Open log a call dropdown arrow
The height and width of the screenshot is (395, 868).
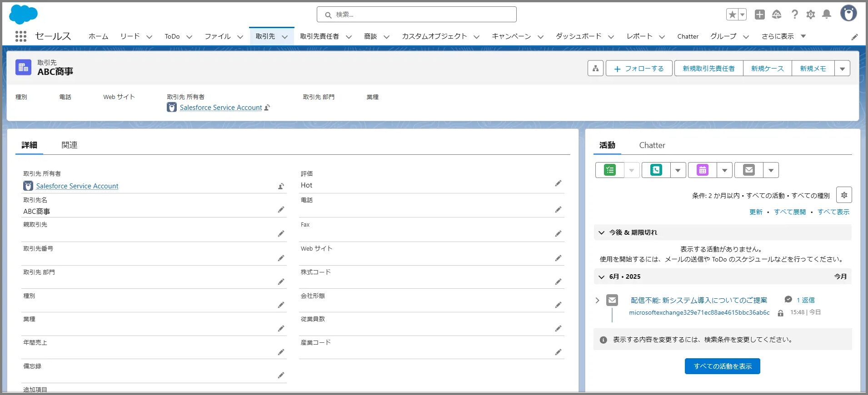coord(678,170)
